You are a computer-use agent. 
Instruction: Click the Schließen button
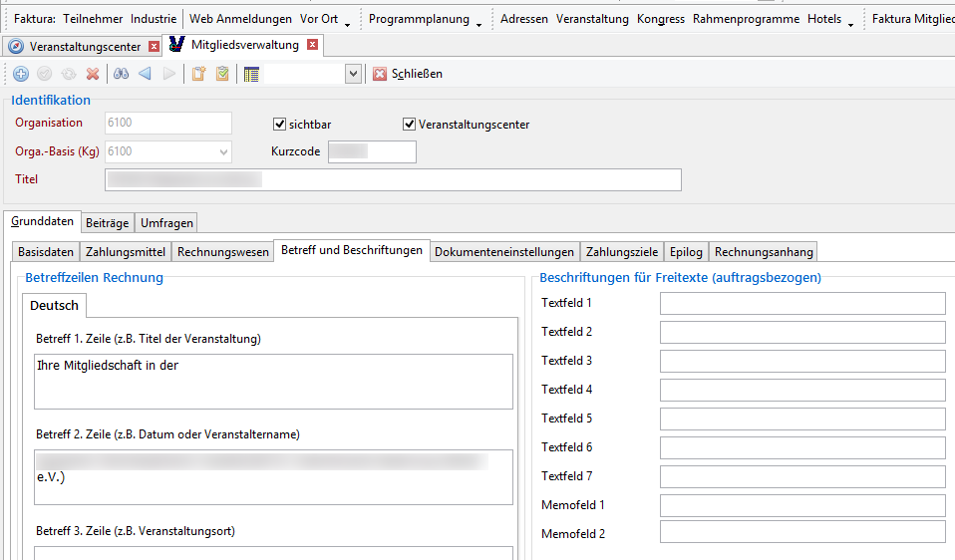click(408, 74)
